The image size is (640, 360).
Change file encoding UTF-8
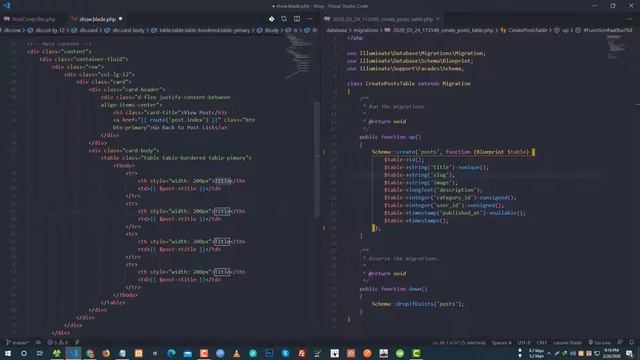(524, 342)
